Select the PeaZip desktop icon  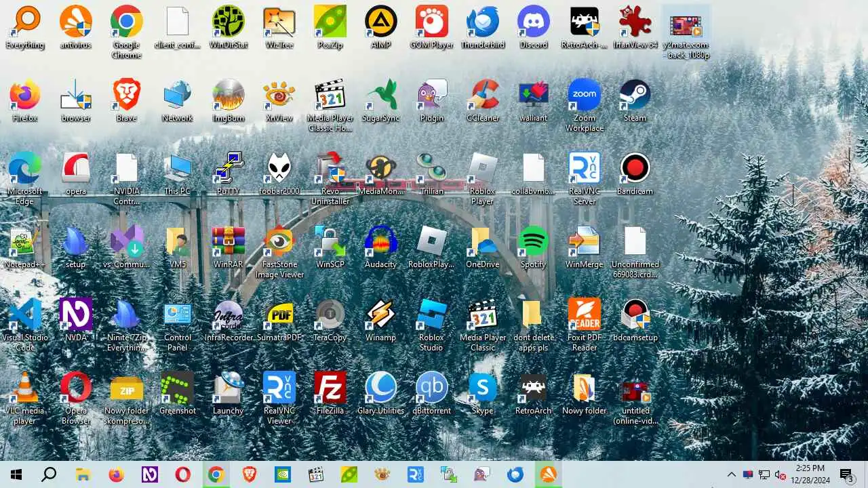330,27
